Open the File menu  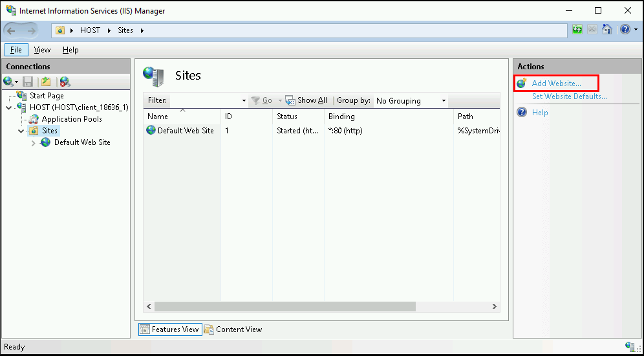tap(16, 50)
